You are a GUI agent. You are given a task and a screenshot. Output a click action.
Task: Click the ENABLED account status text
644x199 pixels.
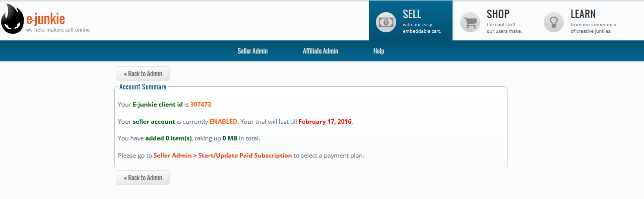[x=223, y=122]
